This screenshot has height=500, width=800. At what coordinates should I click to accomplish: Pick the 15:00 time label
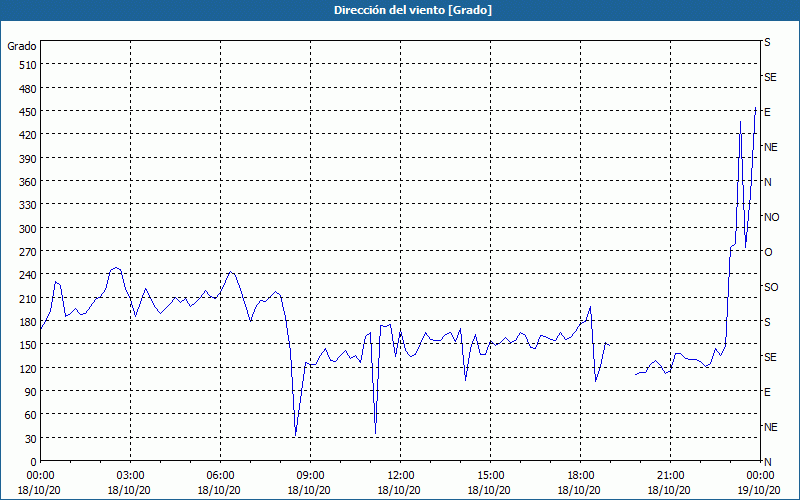tap(490, 476)
